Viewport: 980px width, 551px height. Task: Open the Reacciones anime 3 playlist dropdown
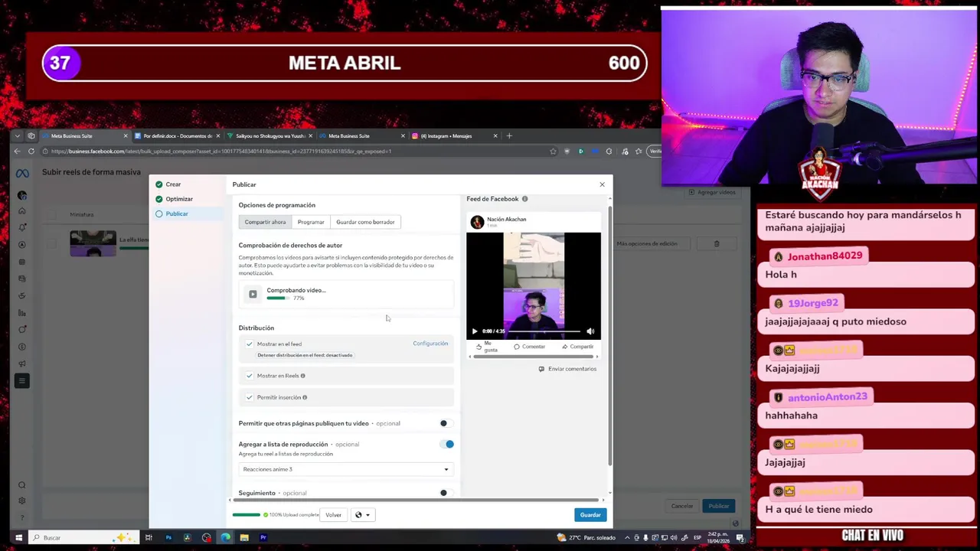click(x=345, y=469)
